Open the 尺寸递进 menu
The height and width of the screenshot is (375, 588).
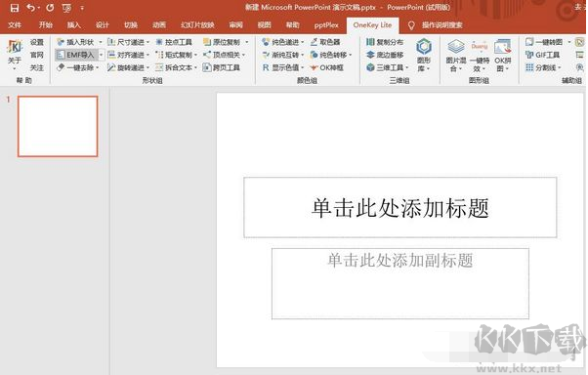coord(128,42)
